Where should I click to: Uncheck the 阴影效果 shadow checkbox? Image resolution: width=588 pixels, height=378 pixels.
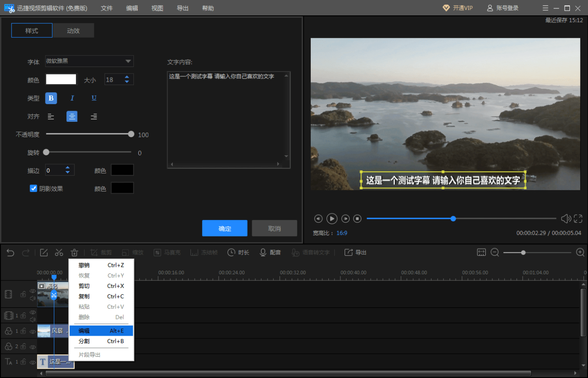33,188
